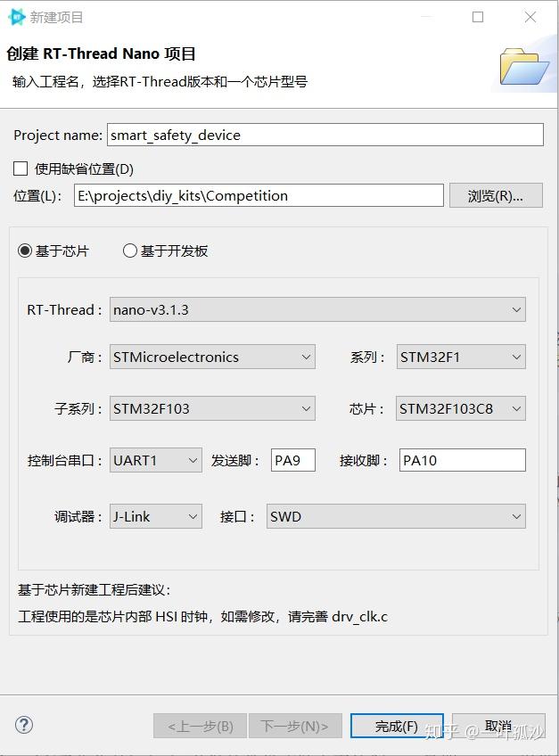Viewport: 559px width, 756px height.
Task: Click the 浏览(R) button
Action: [497, 195]
